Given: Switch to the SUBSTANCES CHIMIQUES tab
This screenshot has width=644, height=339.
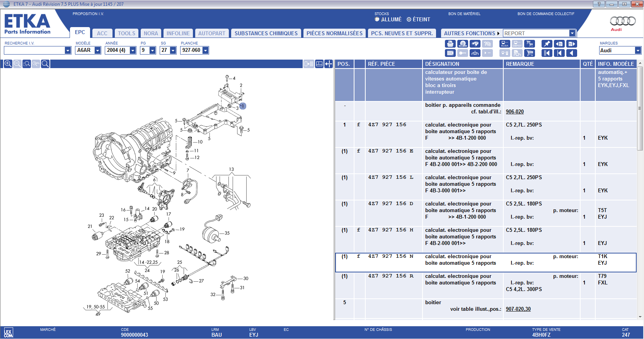Looking at the screenshot, I should coord(266,33).
